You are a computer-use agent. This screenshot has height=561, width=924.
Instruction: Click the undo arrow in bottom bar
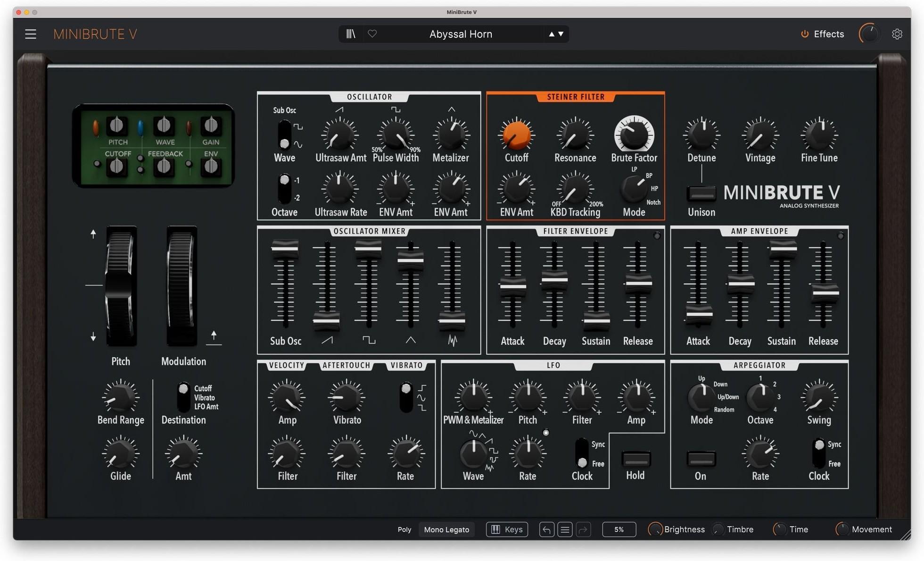(546, 529)
